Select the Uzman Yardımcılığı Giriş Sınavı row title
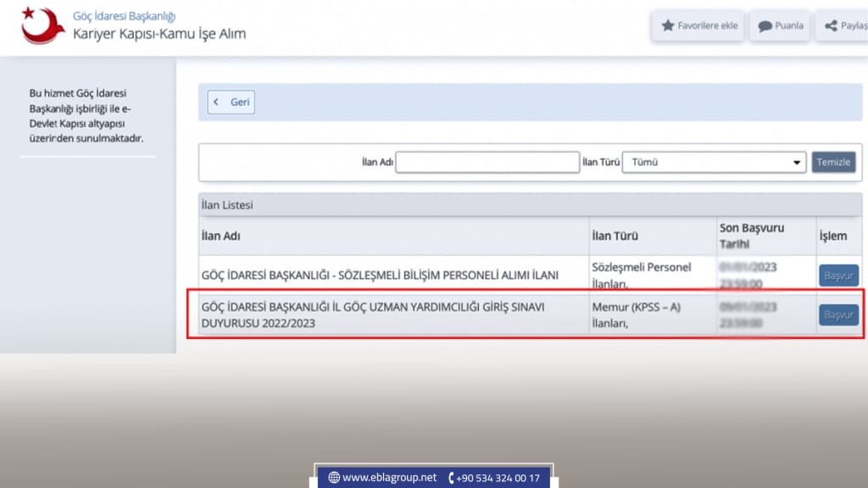This screenshot has width=868, height=488. pos(373,314)
